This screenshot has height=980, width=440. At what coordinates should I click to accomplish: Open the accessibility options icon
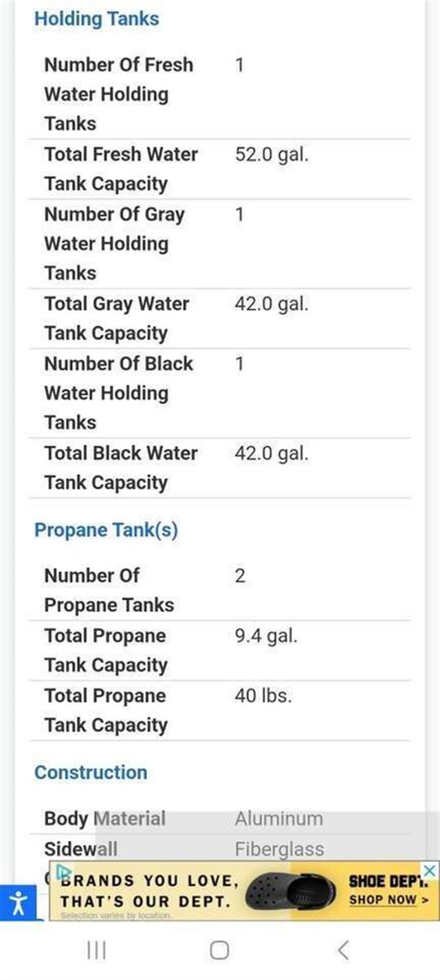(19, 902)
